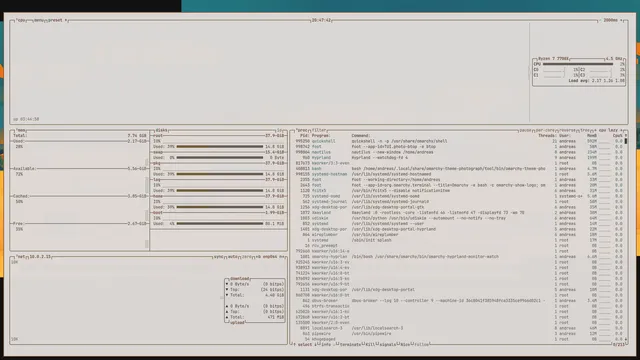Toggle tree view of processes
The height and width of the screenshot is (360, 640).
[584, 130]
